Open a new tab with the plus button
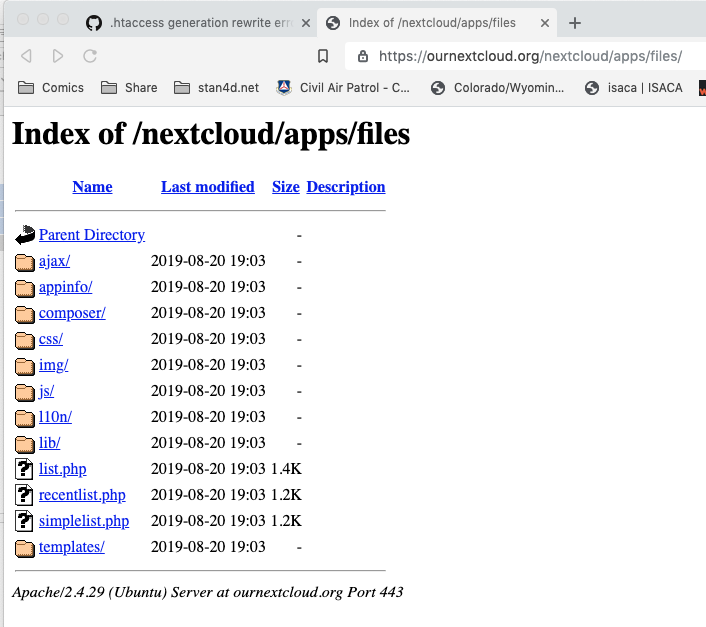The width and height of the screenshot is (706, 627). [575, 23]
